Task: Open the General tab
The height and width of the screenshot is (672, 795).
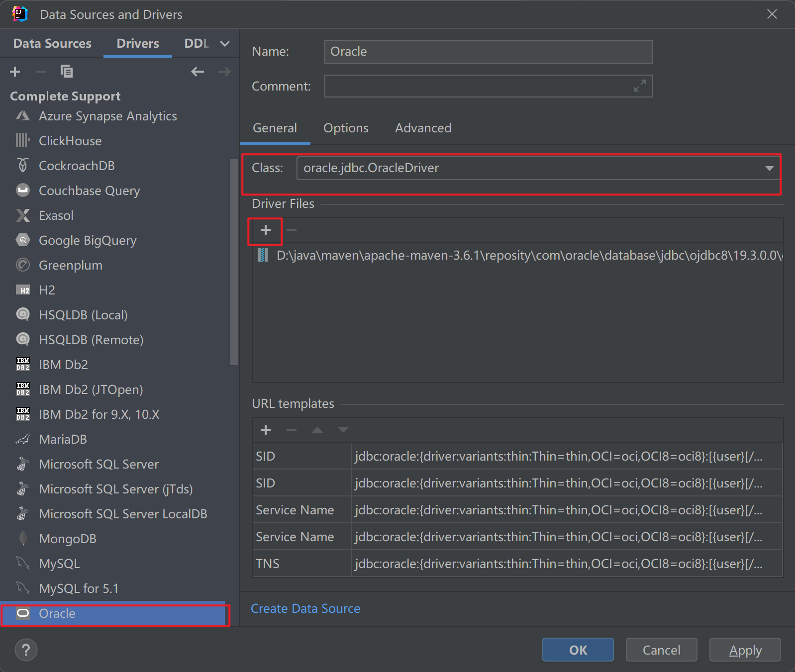Action: coord(275,128)
